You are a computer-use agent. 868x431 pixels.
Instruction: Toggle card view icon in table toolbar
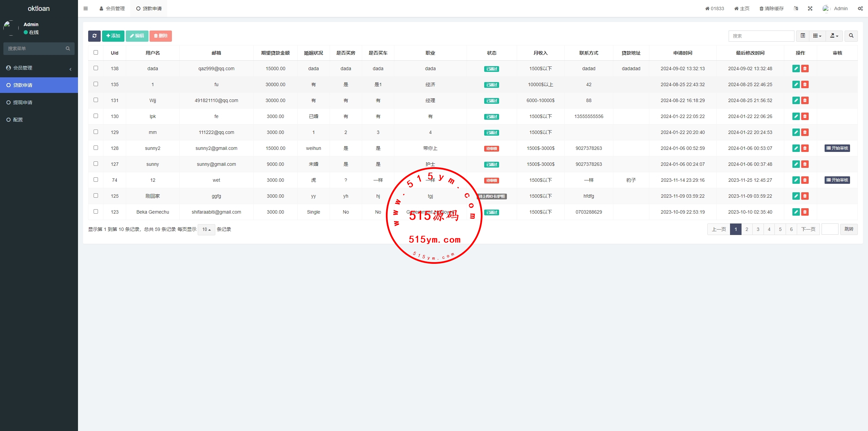pyautogui.click(x=803, y=36)
